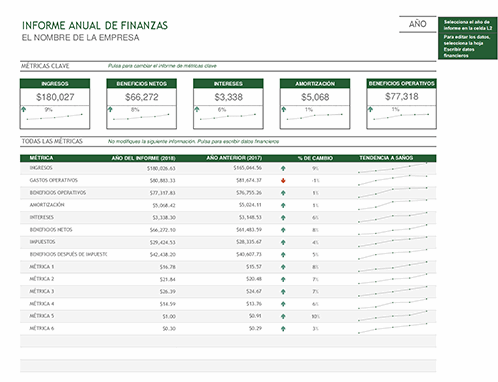Click the up arrow in INTERESES table row
Screen dimensions: 498x382
(x=283, y=218)
